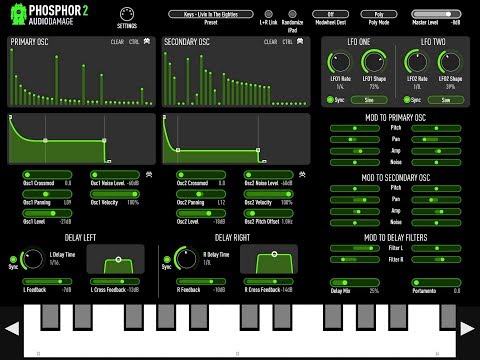Randomize Primary Osc with robot icon
This screenshot has height=360, width=480.
click(147, 41)
